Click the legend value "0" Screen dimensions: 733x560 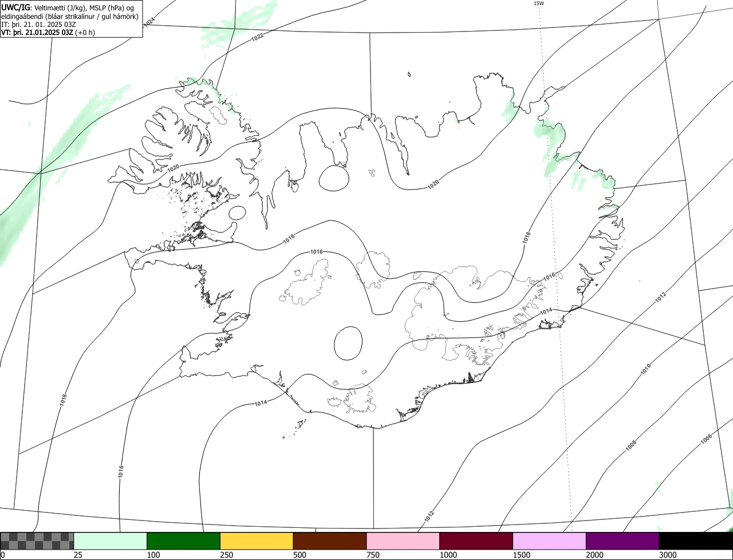tap(2, 555)
